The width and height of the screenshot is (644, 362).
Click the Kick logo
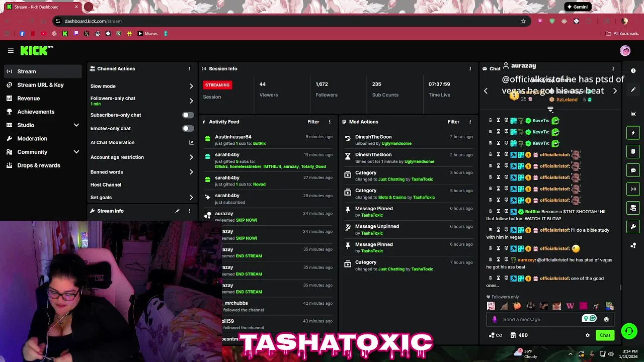coord(37,50)
